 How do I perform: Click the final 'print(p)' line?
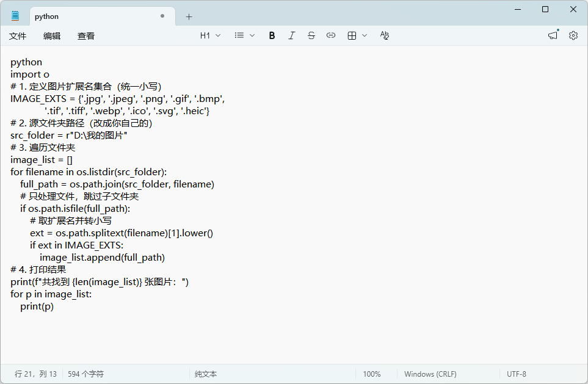tap(37, 306)
